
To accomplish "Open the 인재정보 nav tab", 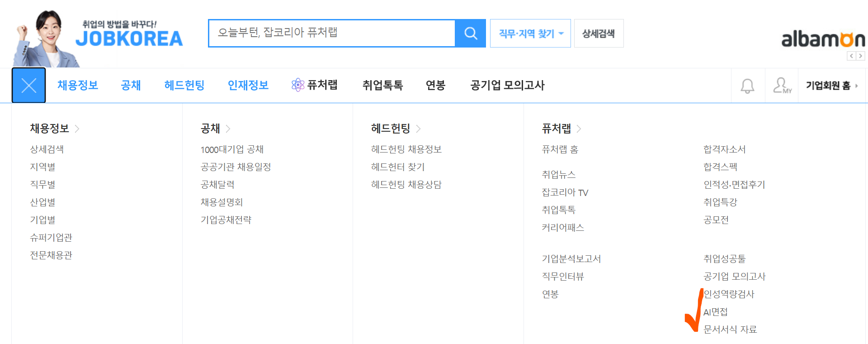I will pyautogui.click(x=248, y=85).
